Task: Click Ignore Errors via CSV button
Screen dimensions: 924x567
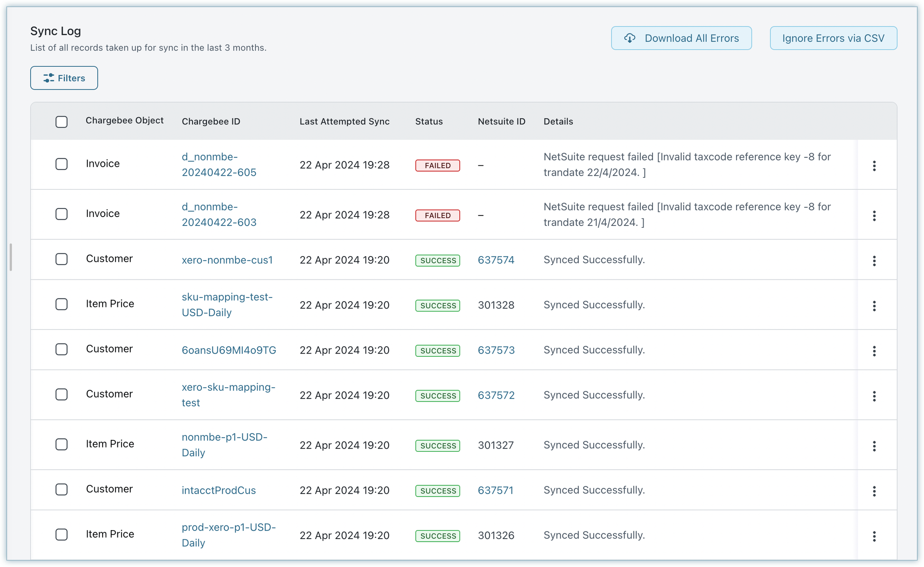Action: [x=833, y=38]
